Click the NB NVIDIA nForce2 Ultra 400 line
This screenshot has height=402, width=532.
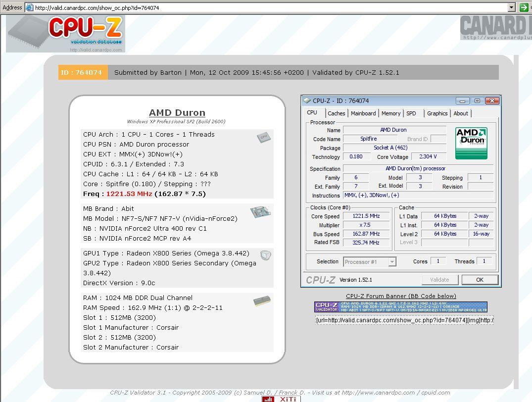[145, 228]
